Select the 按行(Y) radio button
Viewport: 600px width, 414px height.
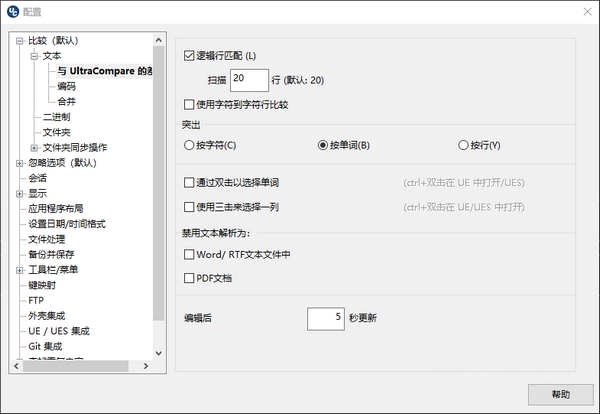463,145
